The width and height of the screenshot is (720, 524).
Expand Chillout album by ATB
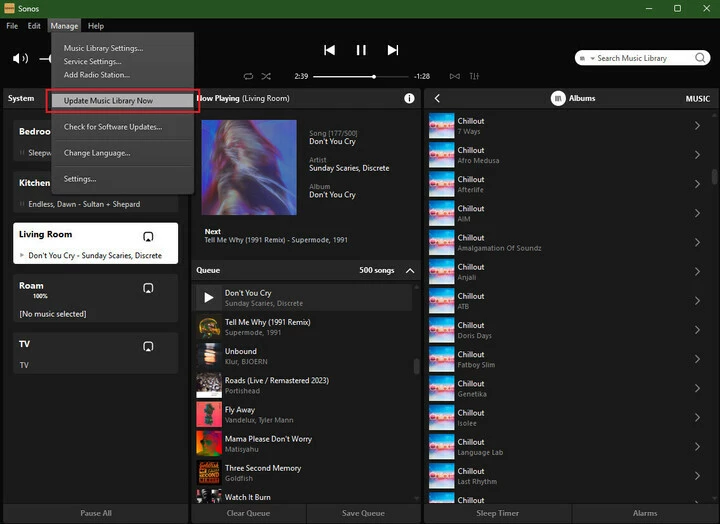coord(697,301)
